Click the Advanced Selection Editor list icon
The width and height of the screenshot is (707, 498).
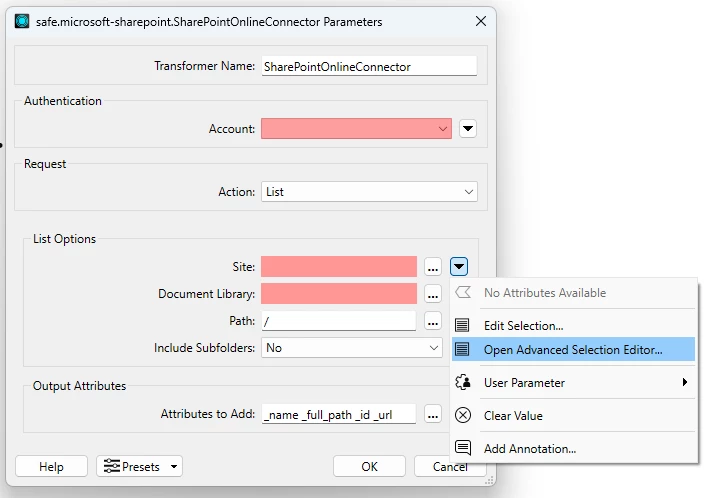coord(462,349)
